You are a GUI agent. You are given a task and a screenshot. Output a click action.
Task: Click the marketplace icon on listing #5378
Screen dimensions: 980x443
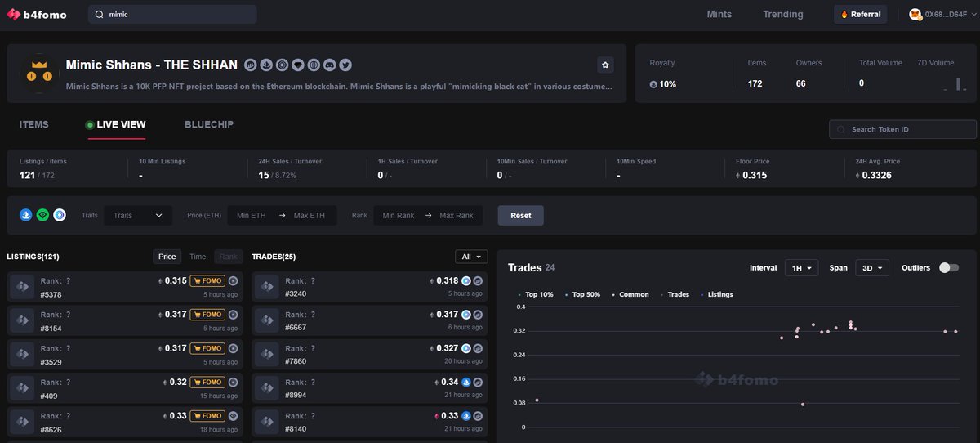233,280
